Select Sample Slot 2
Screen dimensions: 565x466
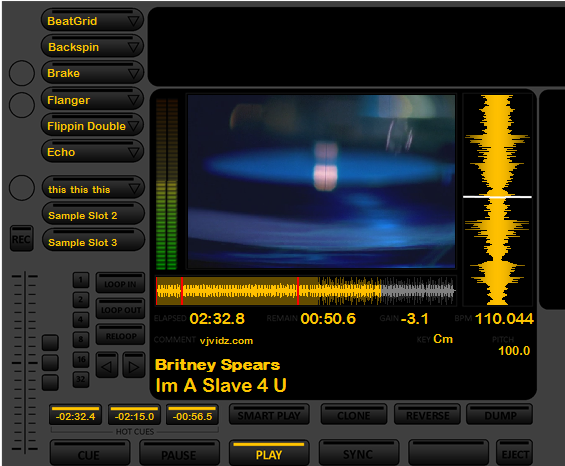93,214
